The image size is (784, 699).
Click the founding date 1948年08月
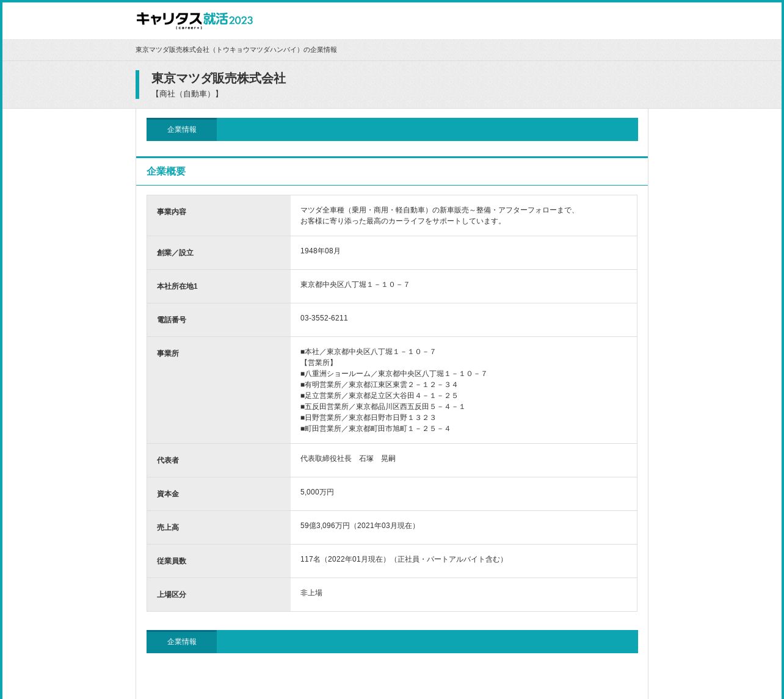click(321, 251)
